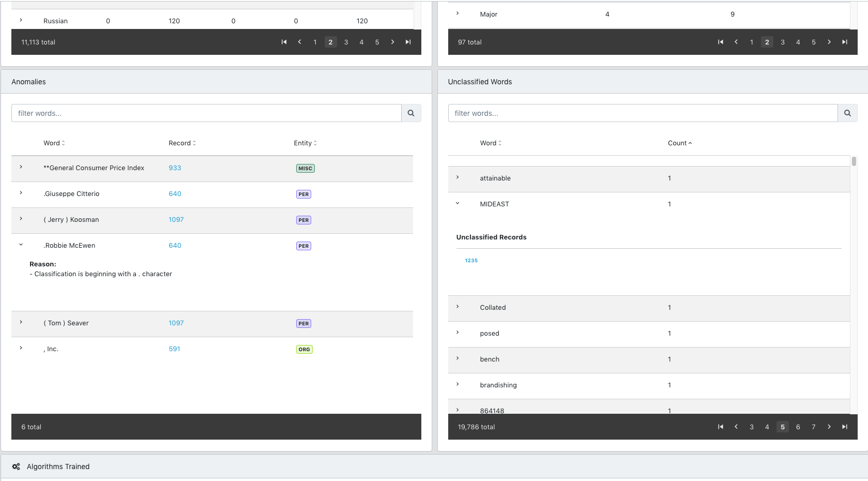The width and height of the screenshot is (868, 481).
Task: Jump to last page of 97 total table
Action: (844, 42)
